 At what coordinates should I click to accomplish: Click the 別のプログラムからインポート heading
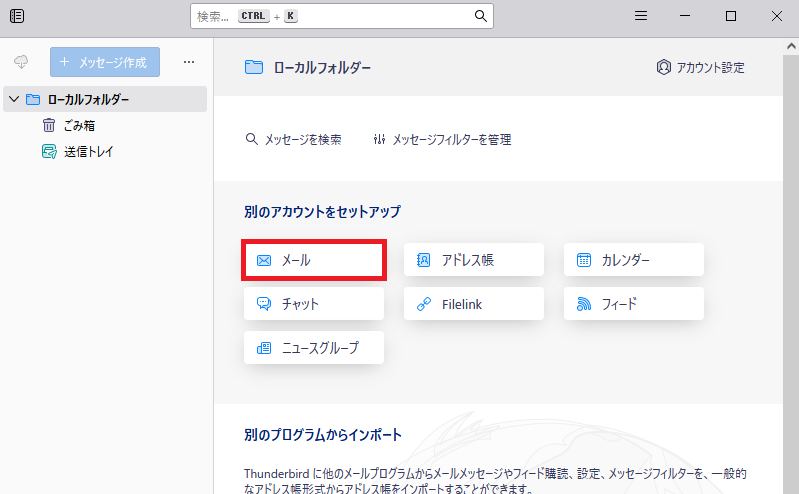[x=323, y=435]
